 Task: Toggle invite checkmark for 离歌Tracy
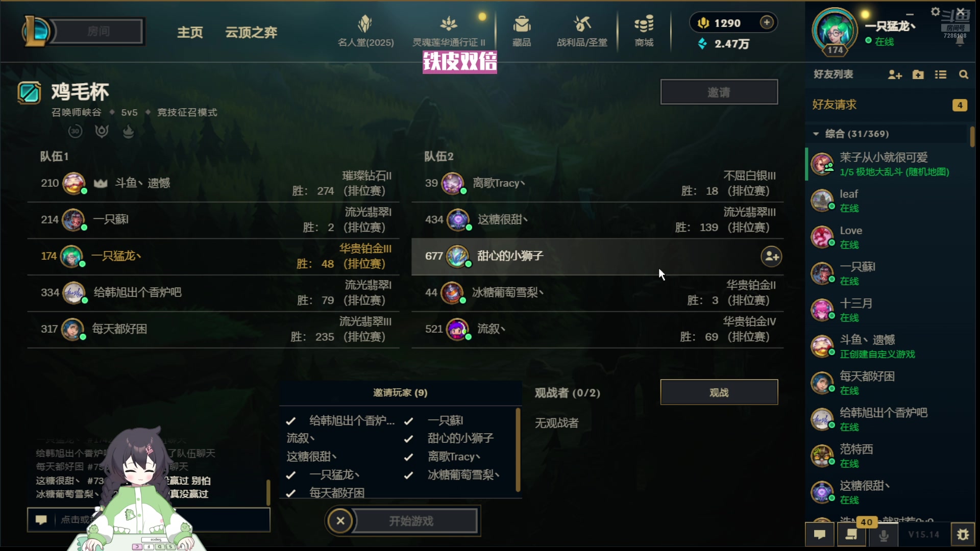[408, 457]
